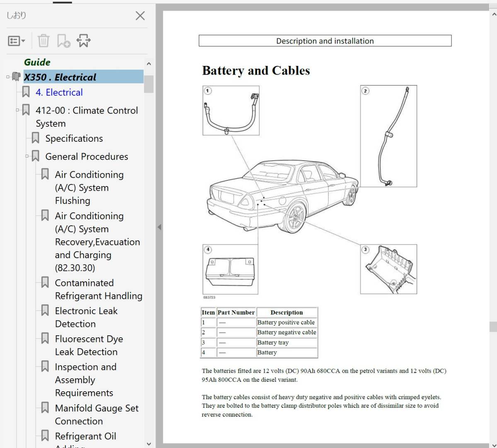Click the delete bookmark trash icon
497x448 pixels.
pyautogui.click(x=43, y=41)
